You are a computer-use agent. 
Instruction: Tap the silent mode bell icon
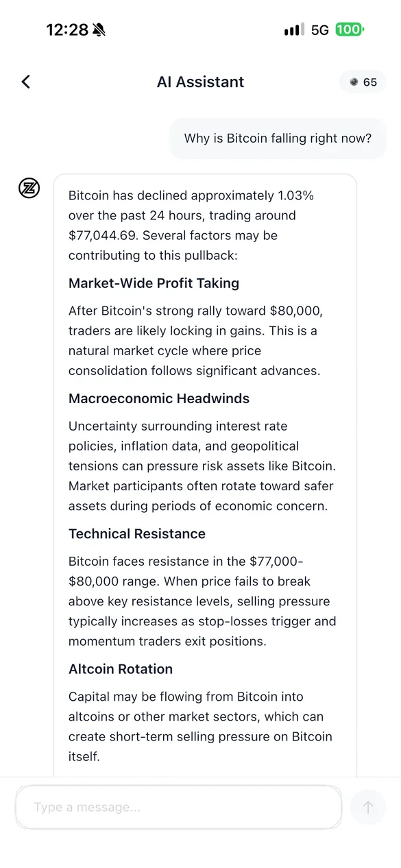99,29
